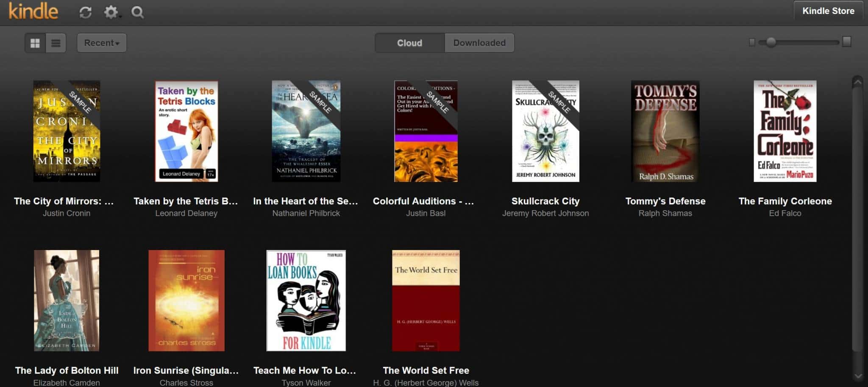Click title text 'Iron Sunrise (Singula...'
Viewport: 868px width, 387px height.
point(186,370)
